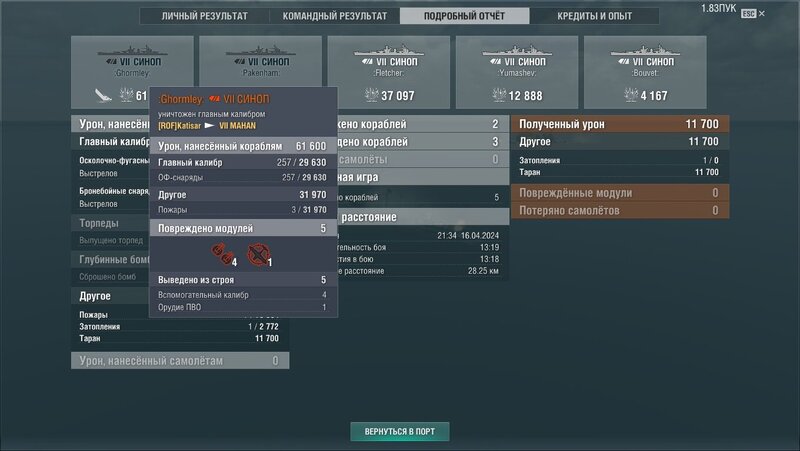Click damage icon beside 37 097

371,95
